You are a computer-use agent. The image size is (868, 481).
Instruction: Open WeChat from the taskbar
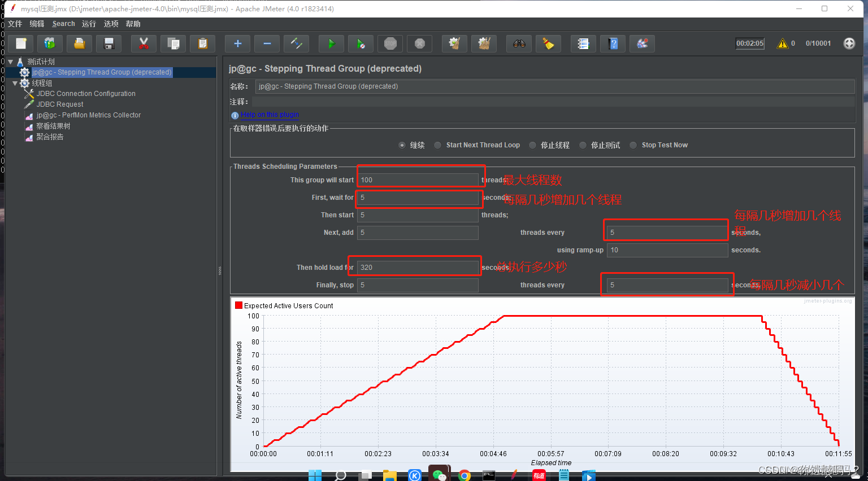(439, 475)
